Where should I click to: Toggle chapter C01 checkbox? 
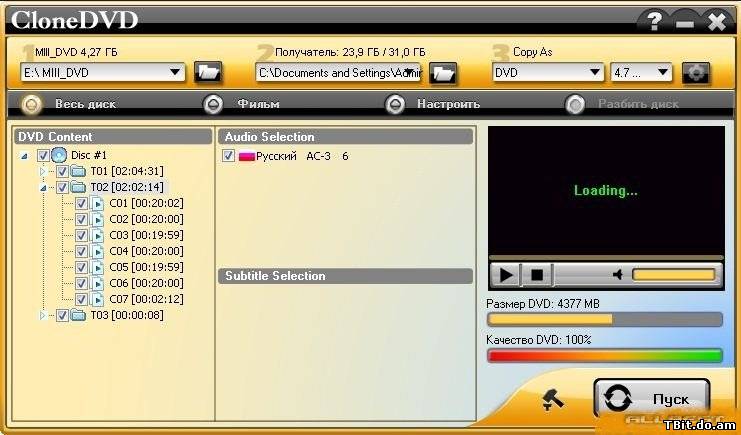[x=81, y=203]
